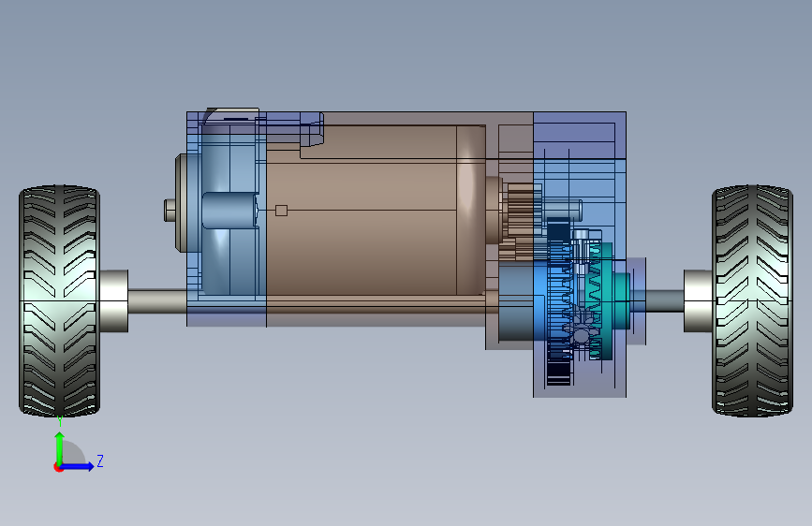
Task: Pick the motor shaft stub at the left end
Action: (170, 211)
